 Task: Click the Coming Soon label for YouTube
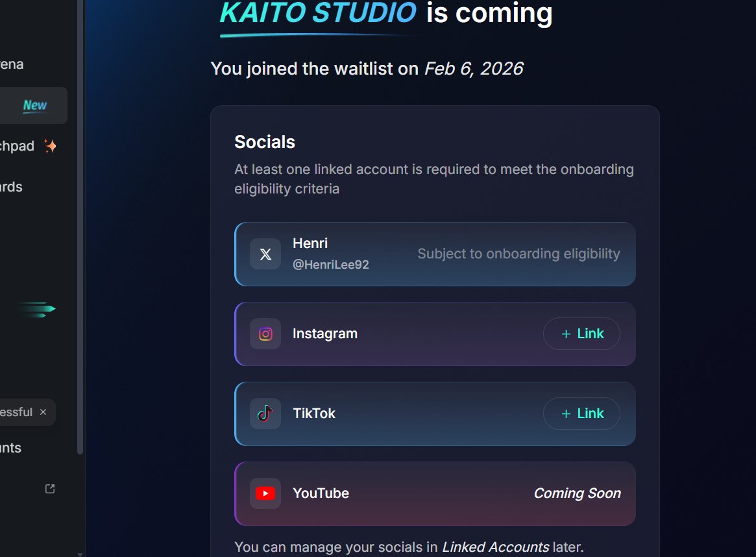577,493
